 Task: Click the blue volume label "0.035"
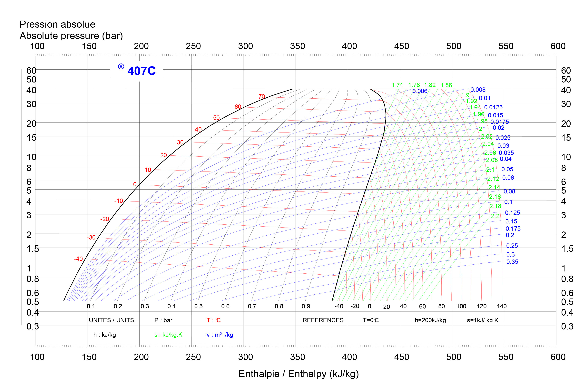506,153
